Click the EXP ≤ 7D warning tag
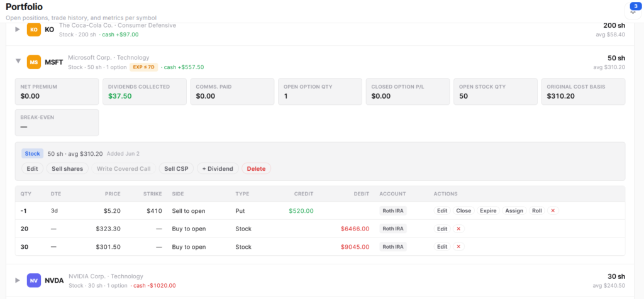 coord(144,67)
